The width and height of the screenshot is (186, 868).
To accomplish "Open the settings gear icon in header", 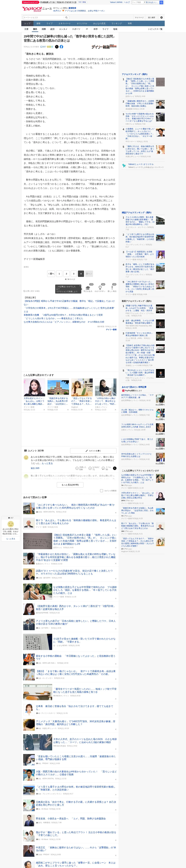I will click(161, 18).
